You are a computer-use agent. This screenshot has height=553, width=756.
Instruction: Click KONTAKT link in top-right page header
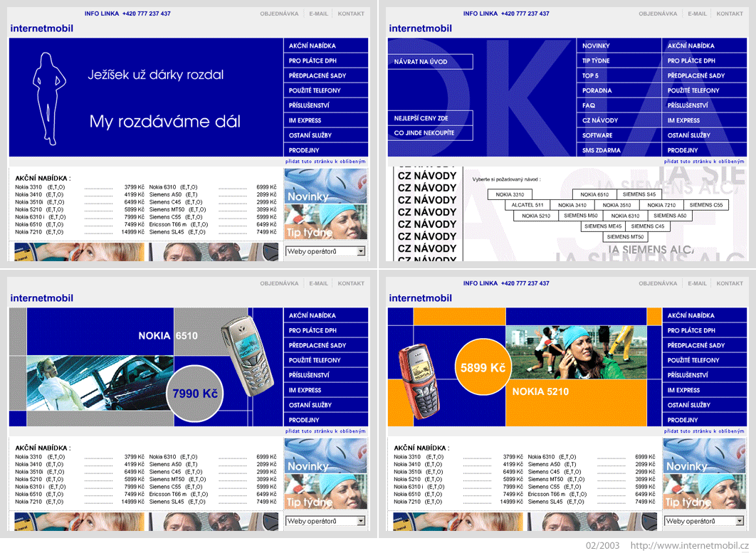(x=730, y=14)
